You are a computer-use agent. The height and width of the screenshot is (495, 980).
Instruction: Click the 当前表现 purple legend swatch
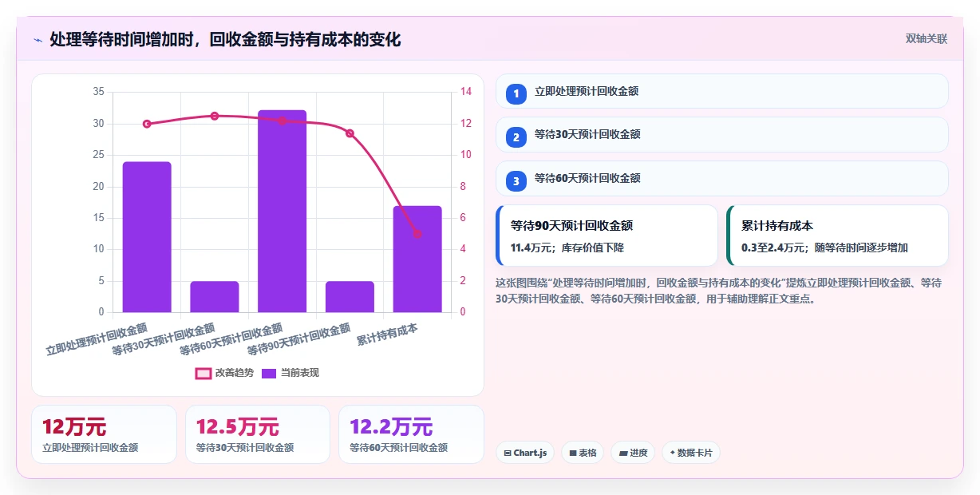271,373
